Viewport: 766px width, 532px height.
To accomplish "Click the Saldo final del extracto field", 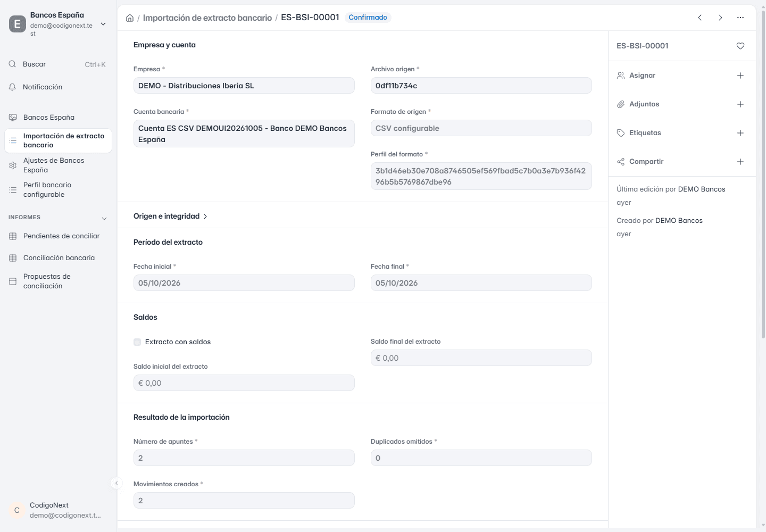I will tap(481, 358).
